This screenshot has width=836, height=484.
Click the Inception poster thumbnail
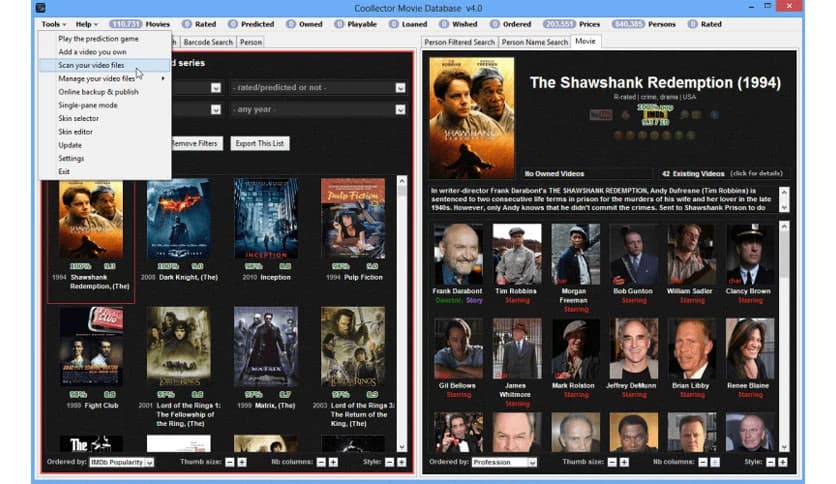[266, 219]
